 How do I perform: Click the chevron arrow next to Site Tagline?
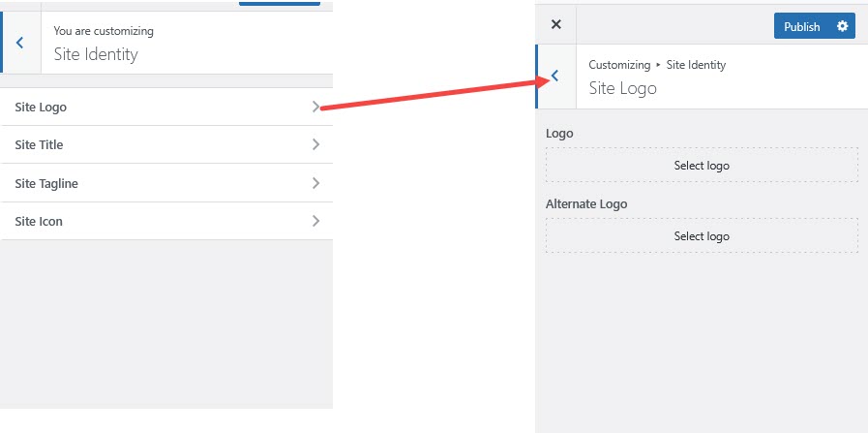tap(315, 183)
